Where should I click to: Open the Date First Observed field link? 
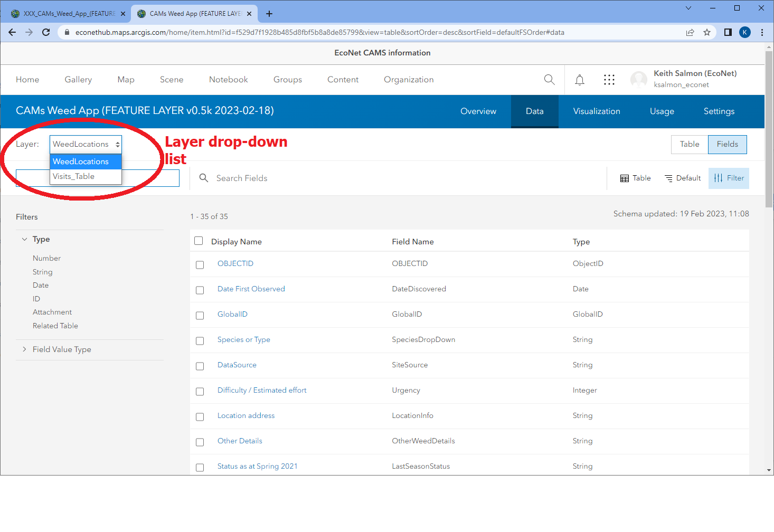pyautogui.click(x=251, y=289)
